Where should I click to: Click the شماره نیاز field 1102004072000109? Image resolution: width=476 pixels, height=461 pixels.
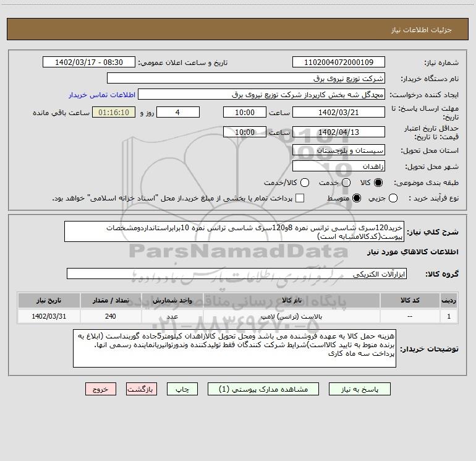click(x=339, y=62)
